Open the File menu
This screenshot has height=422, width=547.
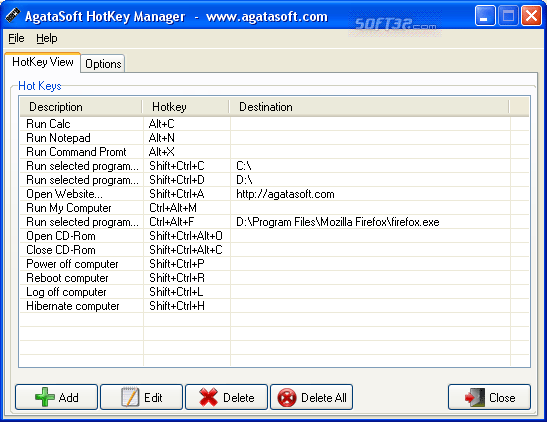click(x=16, y=38)
